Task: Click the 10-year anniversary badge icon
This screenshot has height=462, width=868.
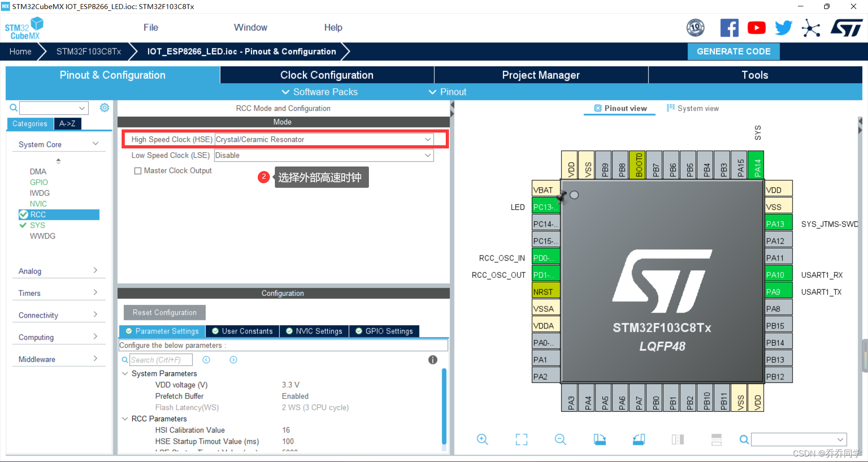Action: pyautogui.click(x=695, y=28)
